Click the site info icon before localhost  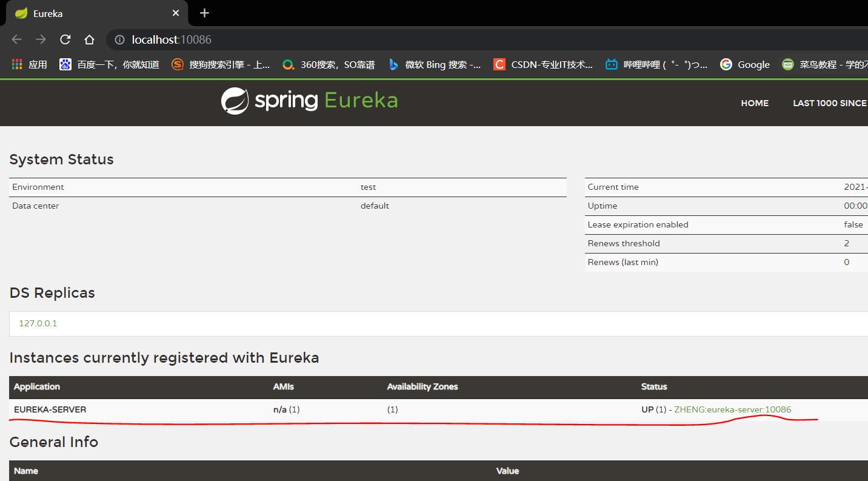coord(119,39)
